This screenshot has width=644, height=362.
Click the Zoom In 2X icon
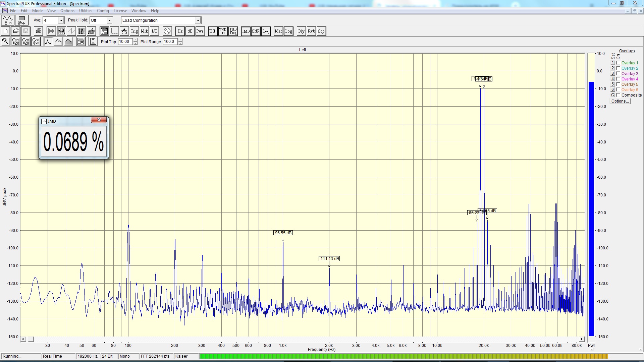[15, 42]
